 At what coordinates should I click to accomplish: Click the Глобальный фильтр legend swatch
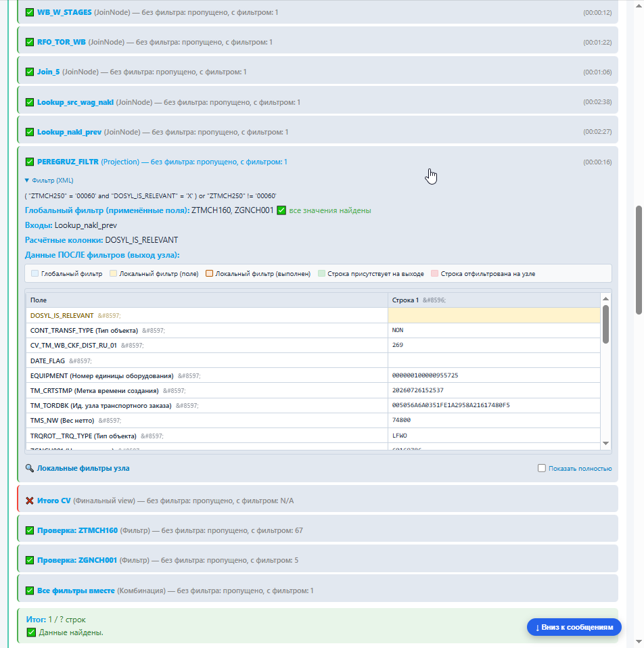click(x=34, y=273)
